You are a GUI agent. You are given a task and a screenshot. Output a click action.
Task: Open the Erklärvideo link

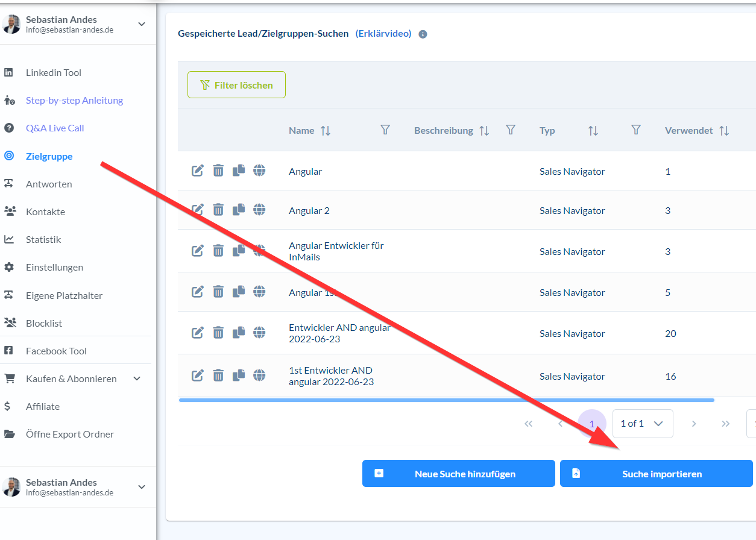(383, 34)
